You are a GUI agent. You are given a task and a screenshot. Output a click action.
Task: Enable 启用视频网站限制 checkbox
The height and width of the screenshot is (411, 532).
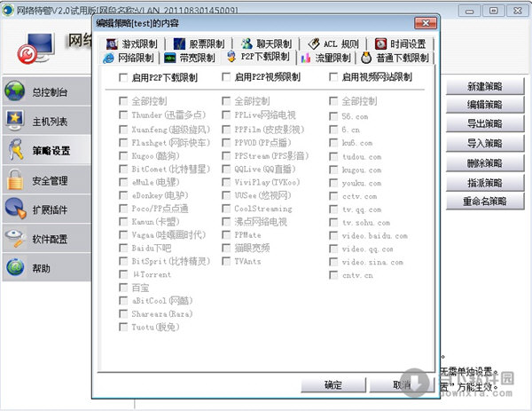333,77
